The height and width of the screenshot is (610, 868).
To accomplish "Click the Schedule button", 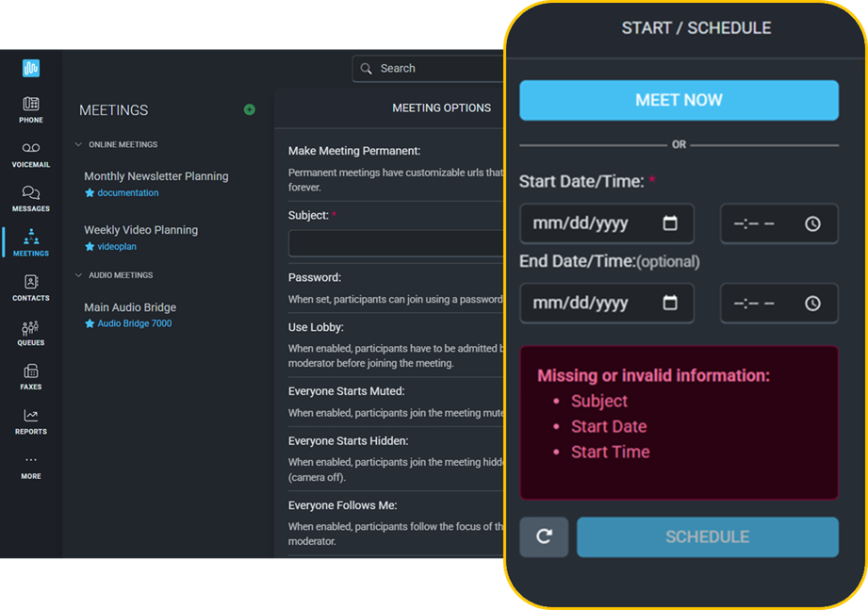I will coord(707,536).
